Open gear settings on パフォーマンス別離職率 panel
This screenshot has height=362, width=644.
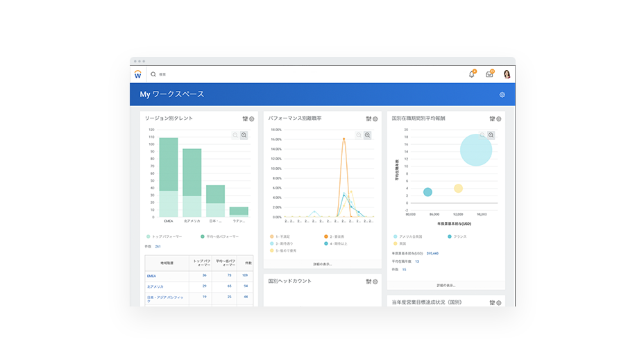[375, 119]
